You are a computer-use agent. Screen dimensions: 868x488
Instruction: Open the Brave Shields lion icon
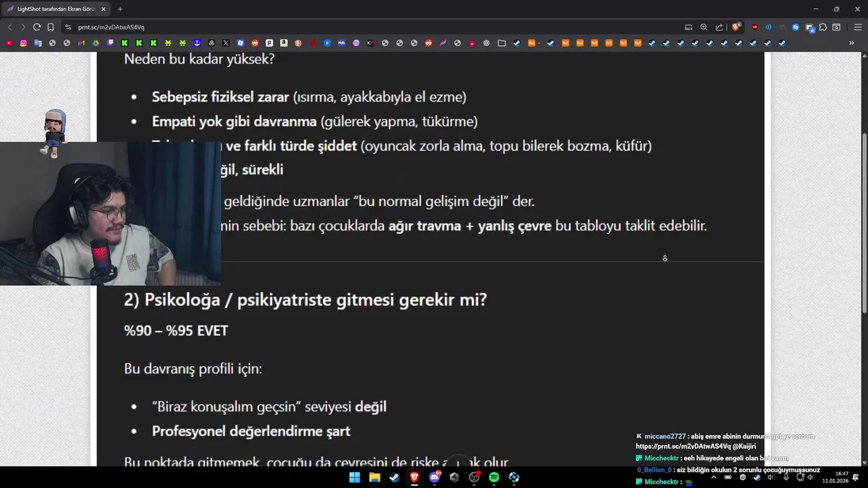736,27
